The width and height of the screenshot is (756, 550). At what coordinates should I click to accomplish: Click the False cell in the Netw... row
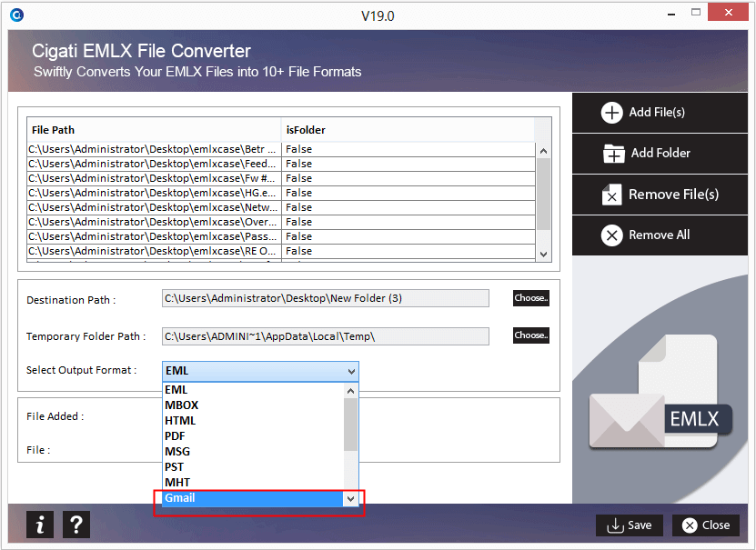(408, 207)
